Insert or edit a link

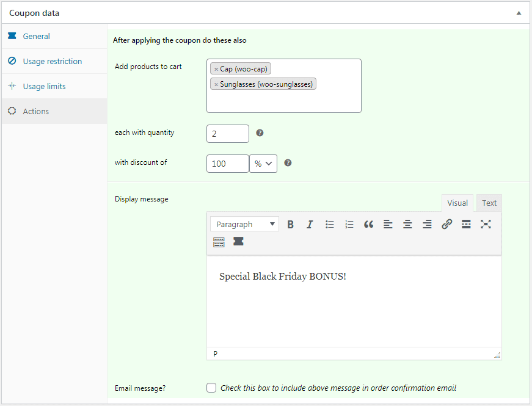(x=446, y=224)
